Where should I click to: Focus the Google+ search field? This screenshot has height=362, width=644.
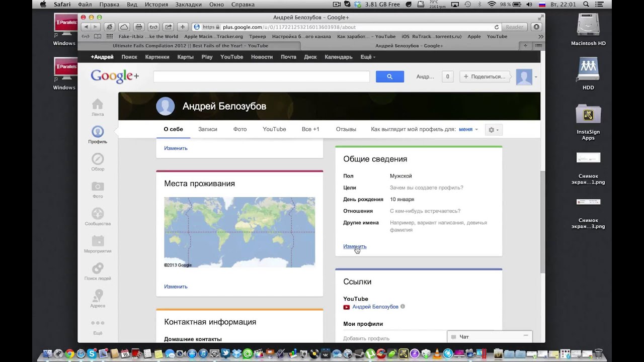(261, 76)
